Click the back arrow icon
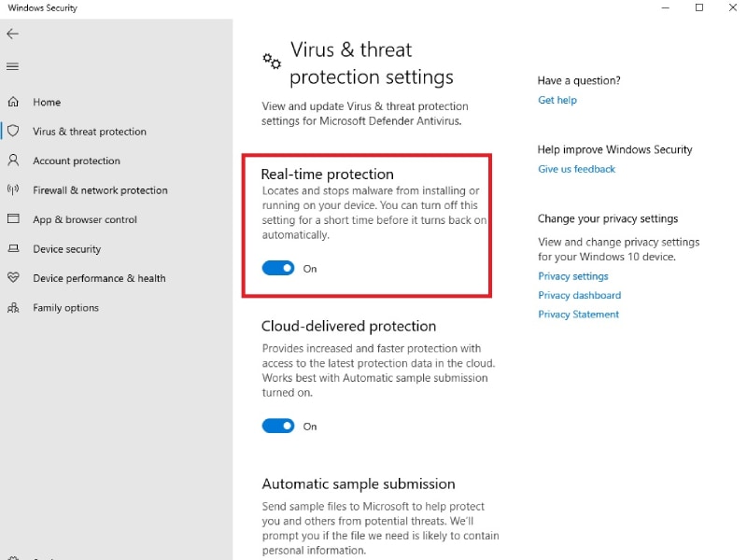747x560 pixels. (x=13, y=34)
